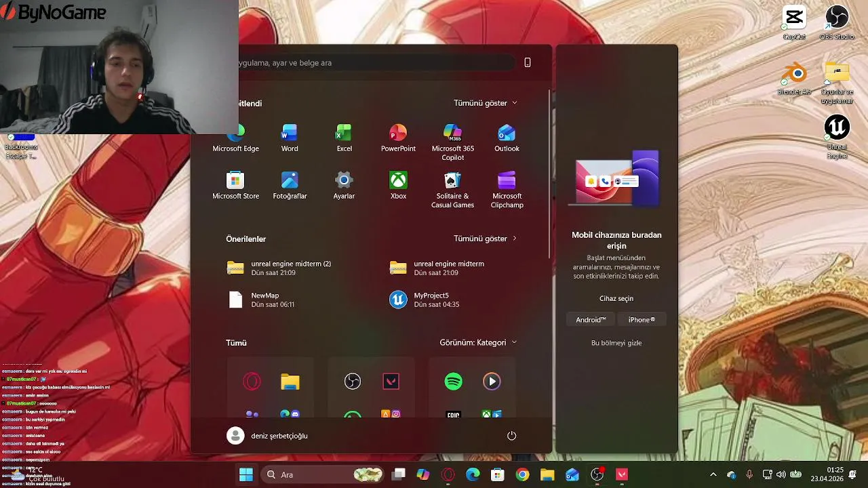This screenshot has height=488, width=868.
Task: Open network icon in system tray
Action: tap(767, 474)
